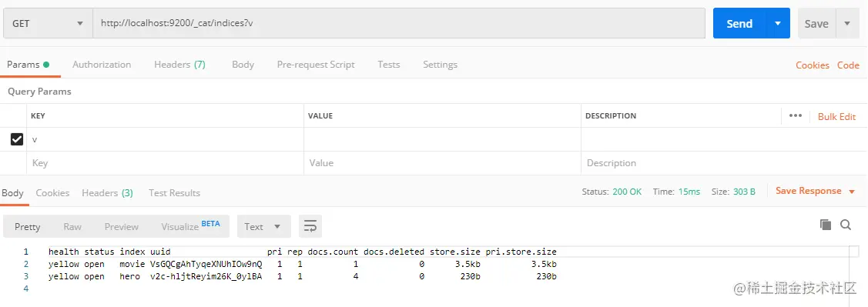Open the Code link

(x=848, y=65)
